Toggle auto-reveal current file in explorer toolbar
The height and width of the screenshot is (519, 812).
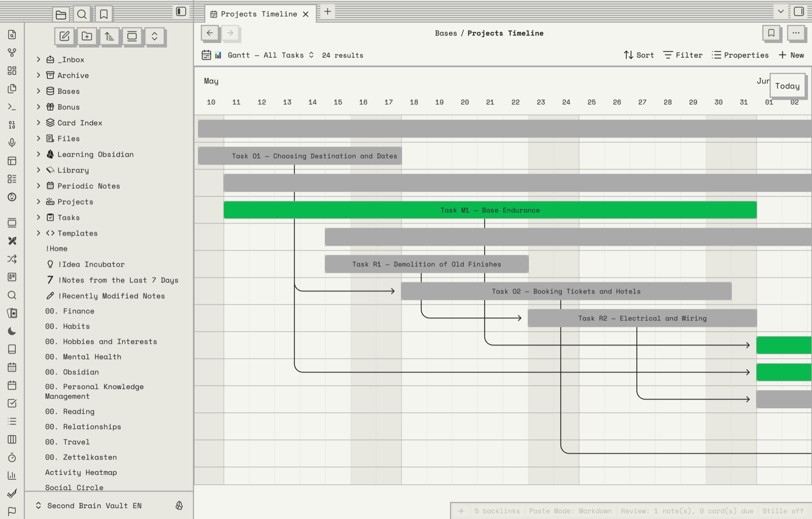click(x=132, y=36)
